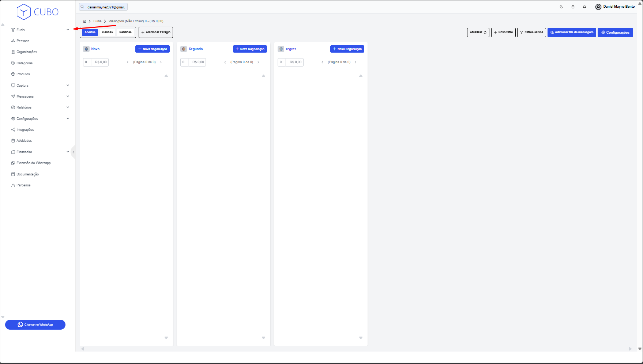Go to home via breadcrumb house icon
Screen dimensions: 643x364
point(85,21)
